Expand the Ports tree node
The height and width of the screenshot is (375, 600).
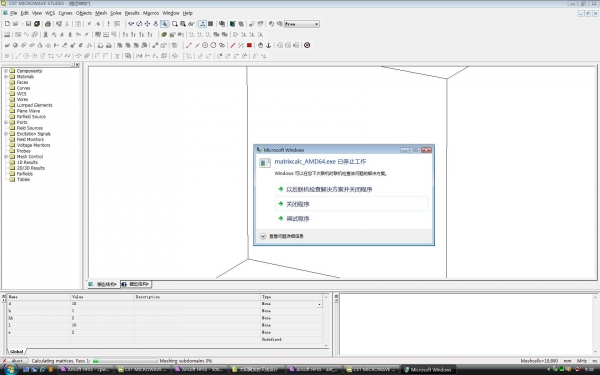click(x=6, y=122)
